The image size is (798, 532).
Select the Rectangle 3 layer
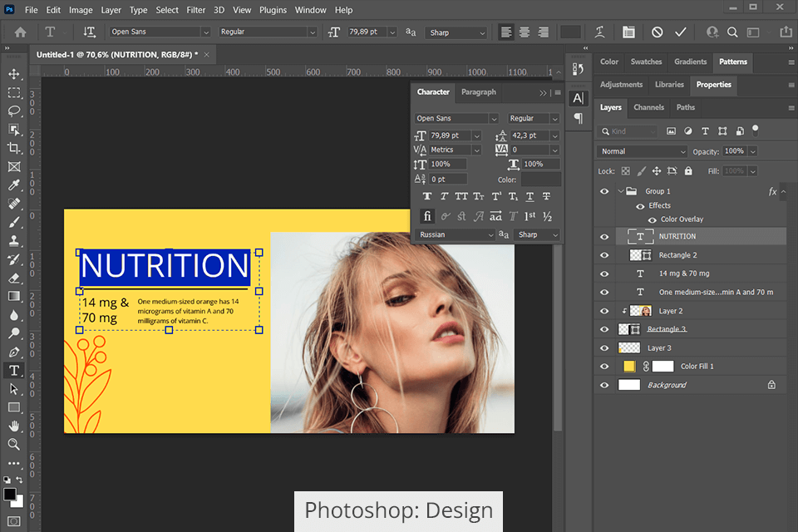tap(690, 329)
